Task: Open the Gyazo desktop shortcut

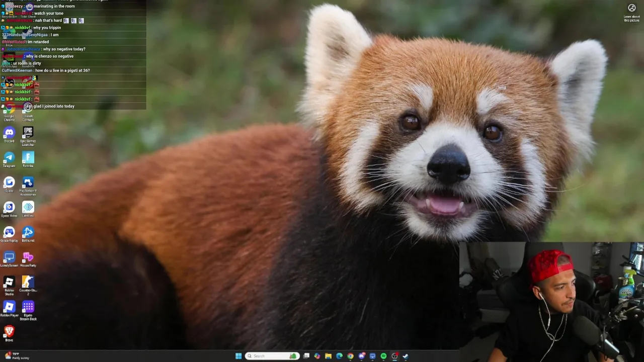Action: click(x=9, y=184)
